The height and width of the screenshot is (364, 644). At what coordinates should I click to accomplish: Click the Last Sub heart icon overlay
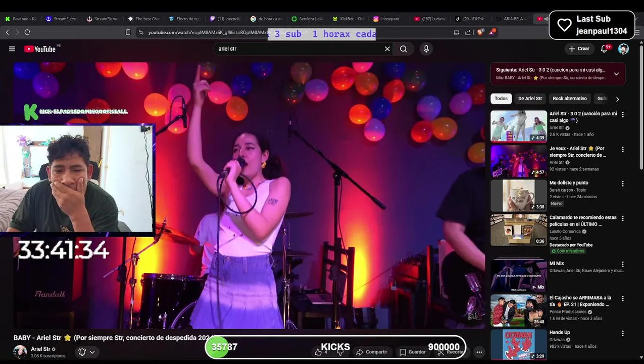pyautogui.click(x=564, y=25)
